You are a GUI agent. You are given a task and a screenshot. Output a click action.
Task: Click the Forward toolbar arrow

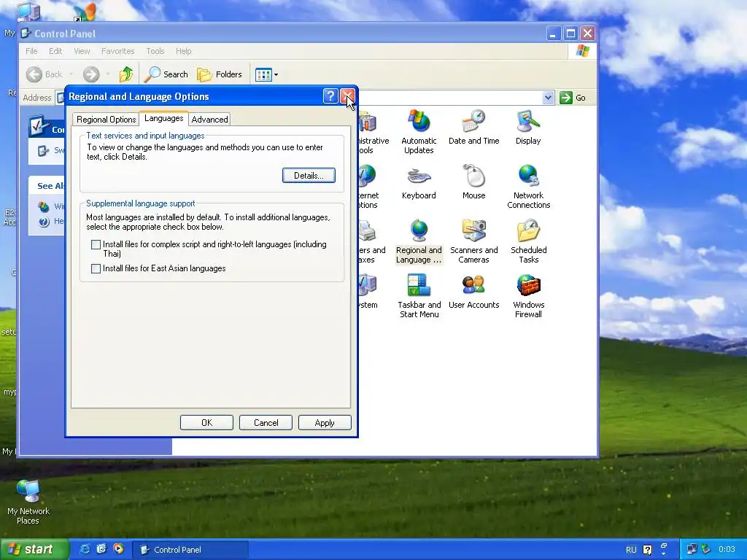point(91,74)
